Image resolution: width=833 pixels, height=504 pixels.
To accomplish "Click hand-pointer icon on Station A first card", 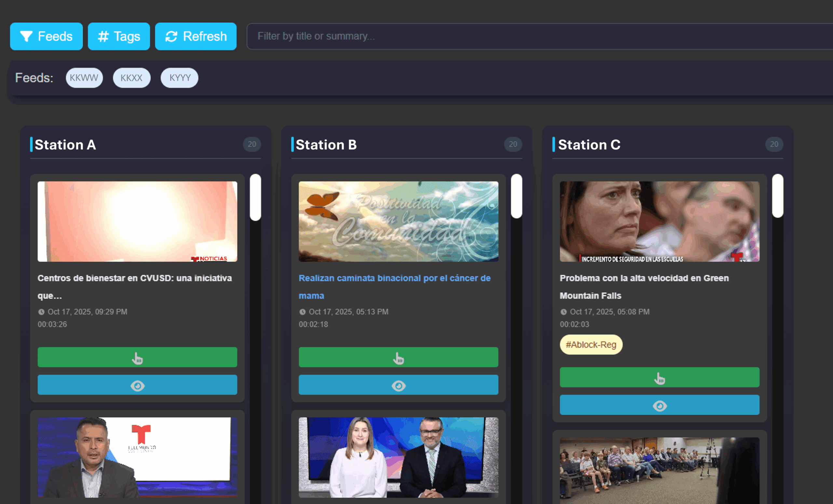I will 137,357.
